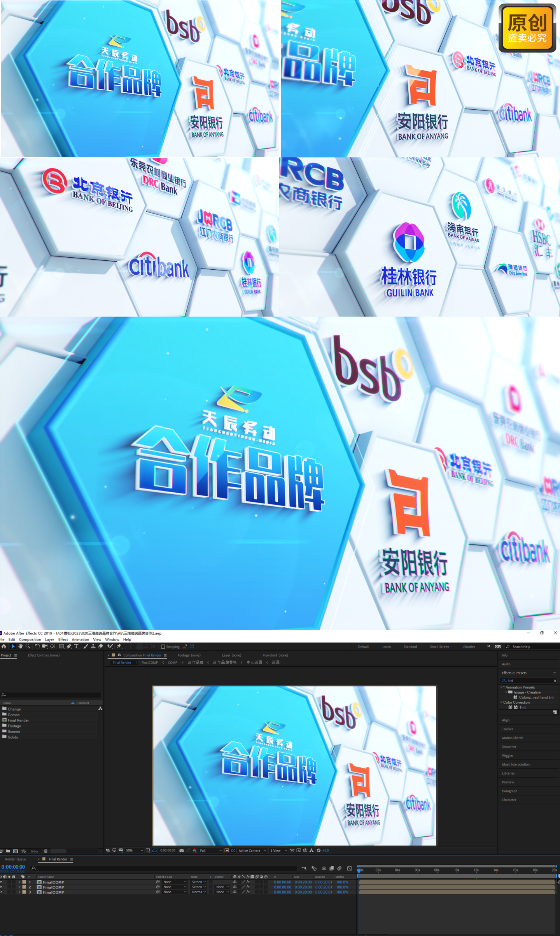
Task: Open layer 3 Normal blending mode dropdown
Action: pos(199,892)
